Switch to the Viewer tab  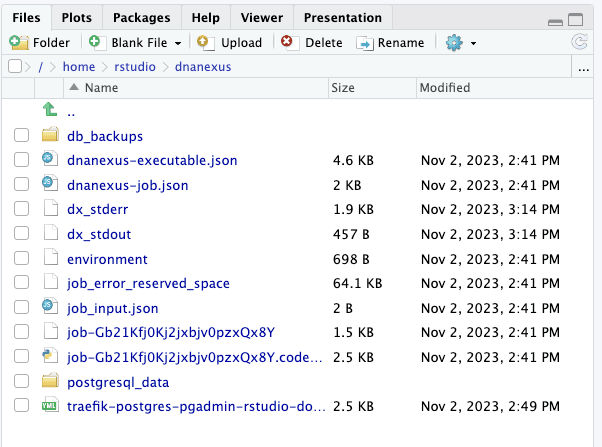(262, 18)
